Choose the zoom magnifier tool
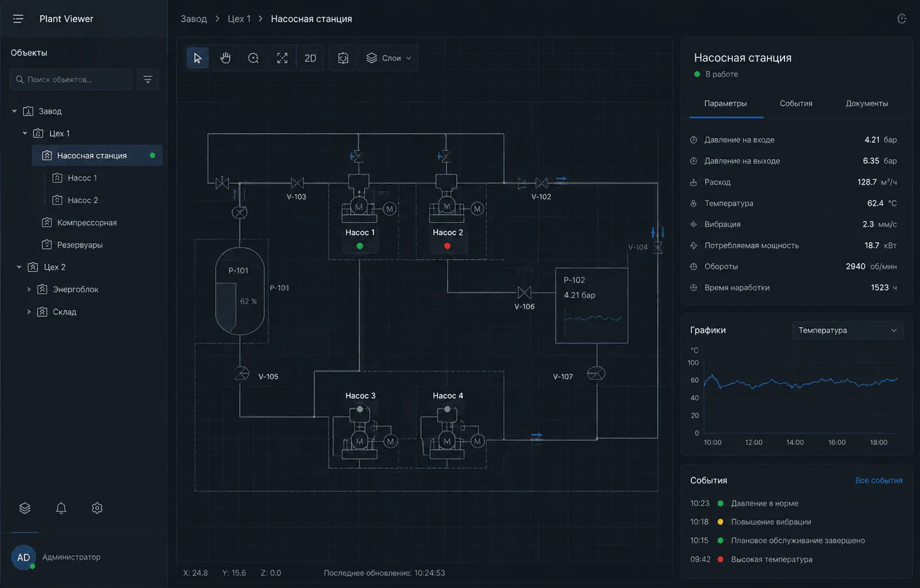The image size is (920, 588). [253, 58]
